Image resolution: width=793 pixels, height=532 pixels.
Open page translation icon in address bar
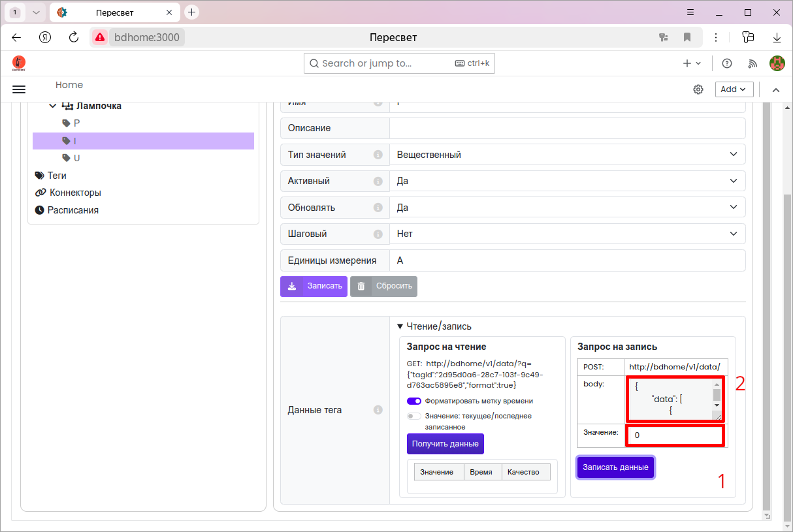click(664, 37)
